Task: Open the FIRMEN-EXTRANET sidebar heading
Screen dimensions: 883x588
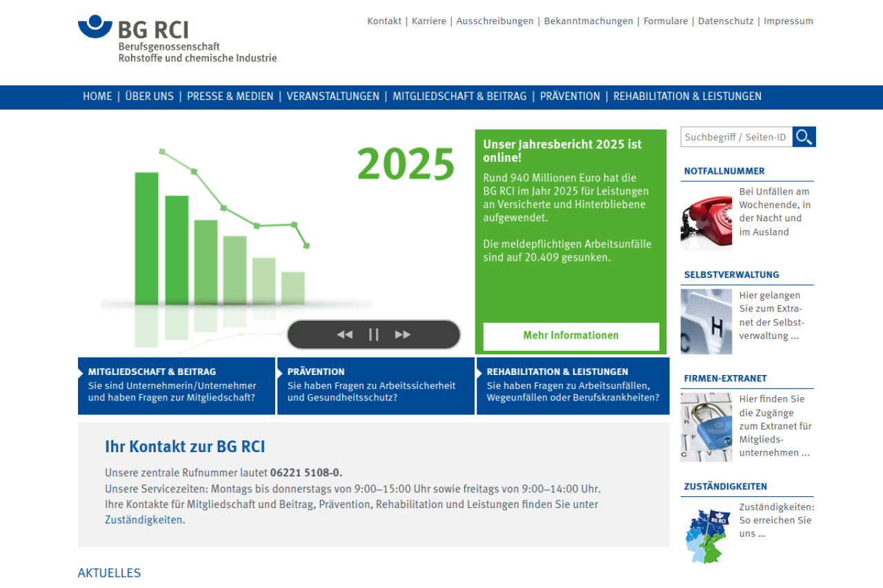Action: click(726, 378)
